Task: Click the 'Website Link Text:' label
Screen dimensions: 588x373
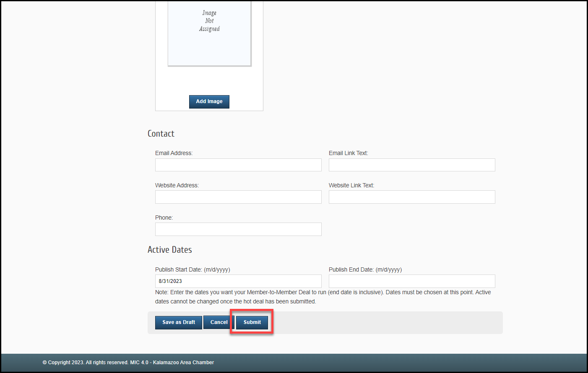Action: (351, 185)
